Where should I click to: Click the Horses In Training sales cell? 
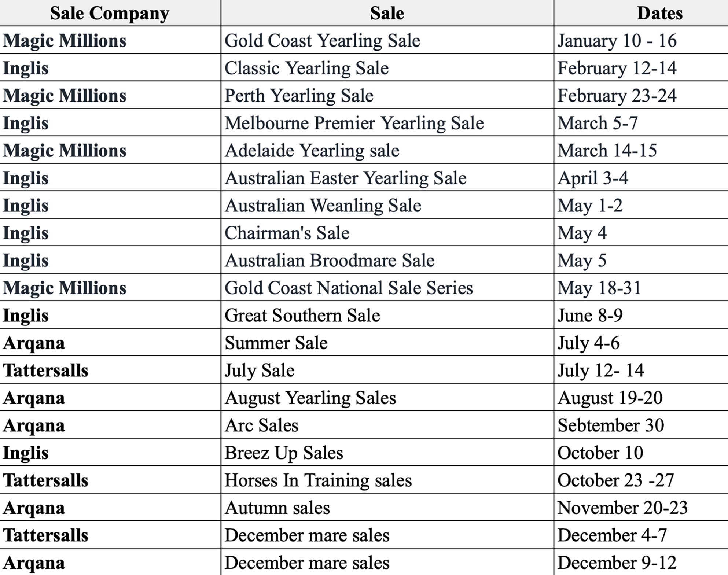(387, 480)
